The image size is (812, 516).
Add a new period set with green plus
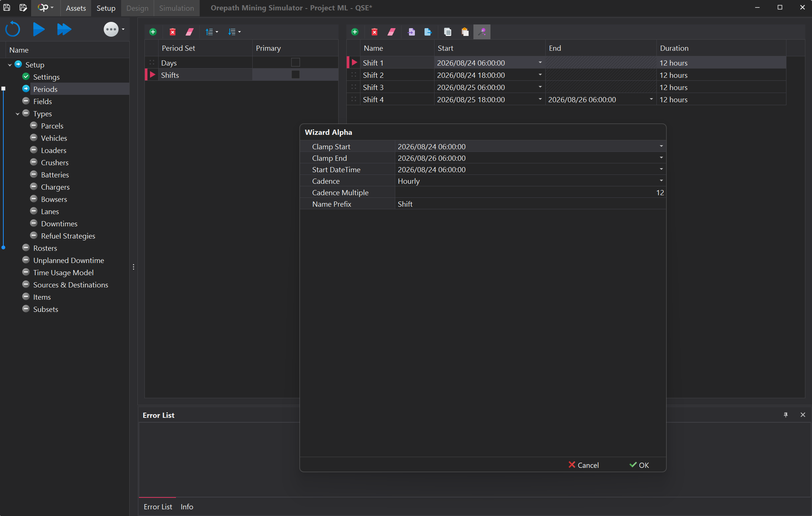tap(153, 32)
